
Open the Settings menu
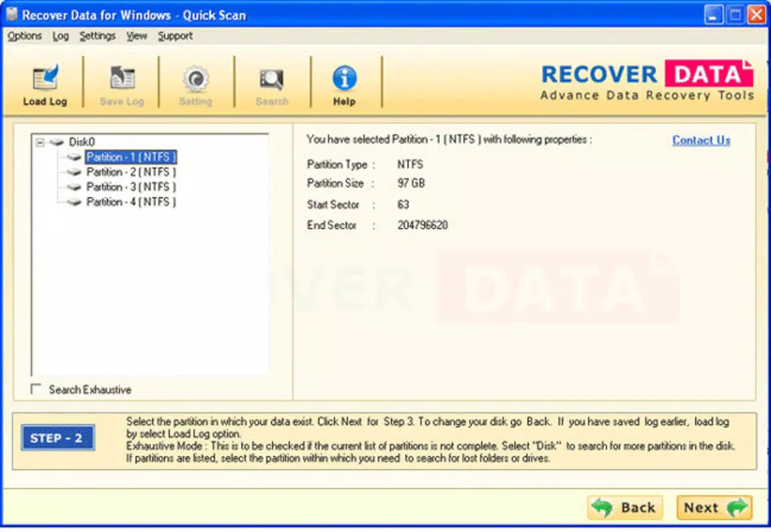tap(97, 36)
